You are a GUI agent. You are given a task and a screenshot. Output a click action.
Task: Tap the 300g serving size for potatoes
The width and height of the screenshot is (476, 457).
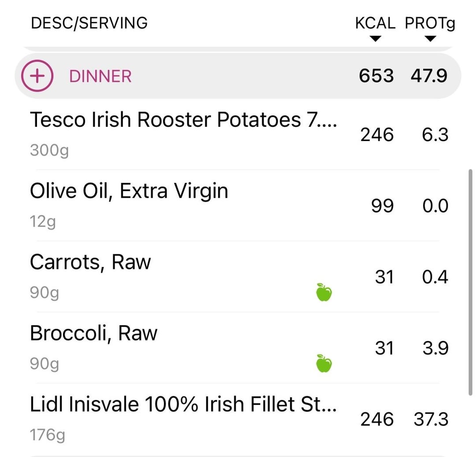(x=49, y=150)
